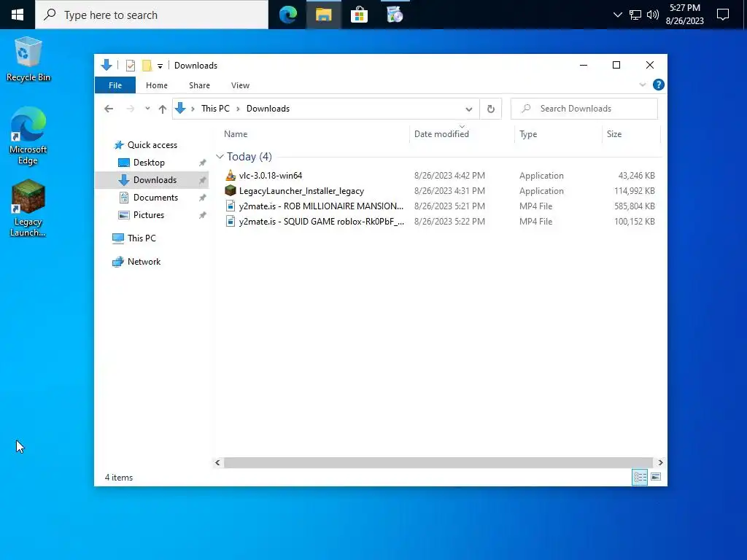Click the 585,804 KB size cell
Image resolution: width=747 pixels, height=560 pixels.
tap(634, 206)
